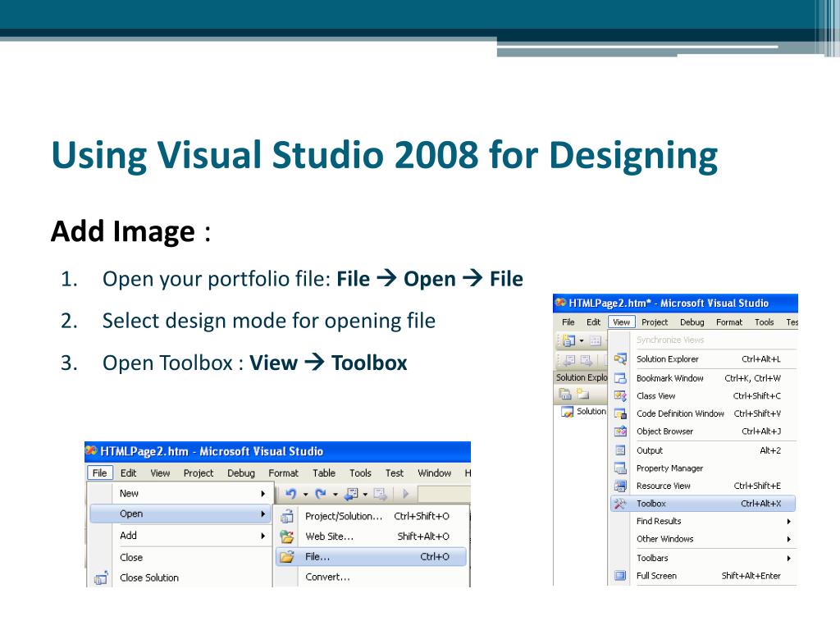Open navigate backward dropdown arrow
Screen dimensions: 840x630
pos(365,494)
